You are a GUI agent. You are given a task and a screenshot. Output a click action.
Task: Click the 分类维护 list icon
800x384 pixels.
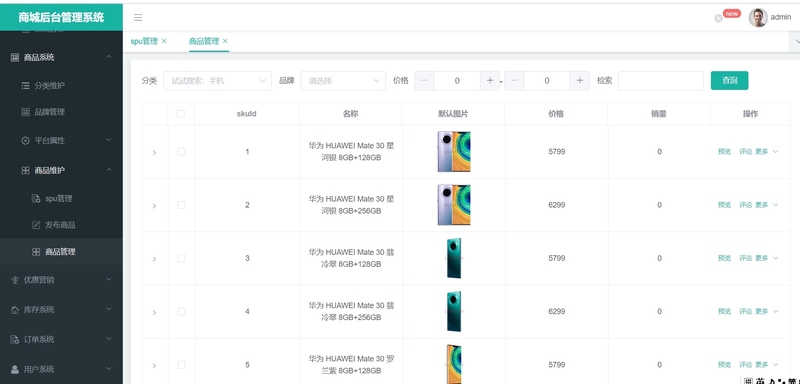pyautogui.click(x=25, y=86)
